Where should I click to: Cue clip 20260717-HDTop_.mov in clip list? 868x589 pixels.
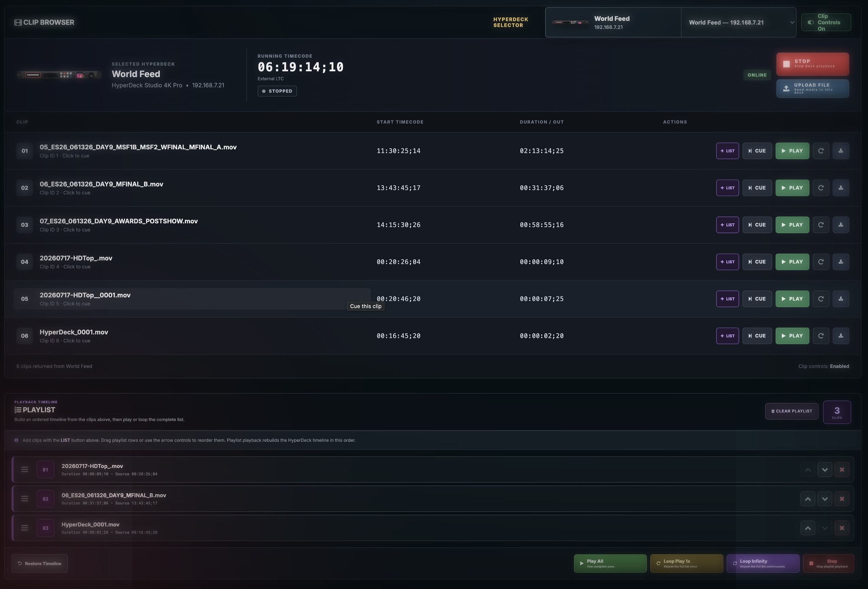(x=757, y=262)
